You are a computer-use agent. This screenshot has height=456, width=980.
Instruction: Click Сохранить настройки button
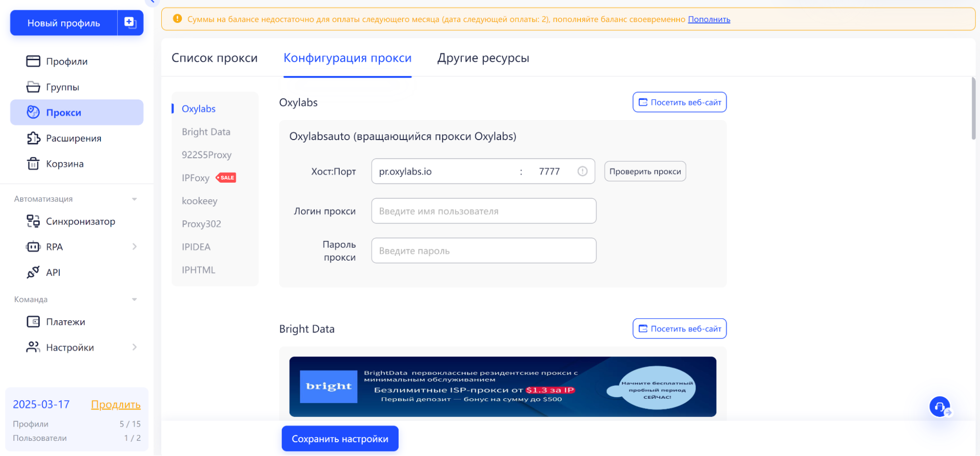(x=340, y=439)
